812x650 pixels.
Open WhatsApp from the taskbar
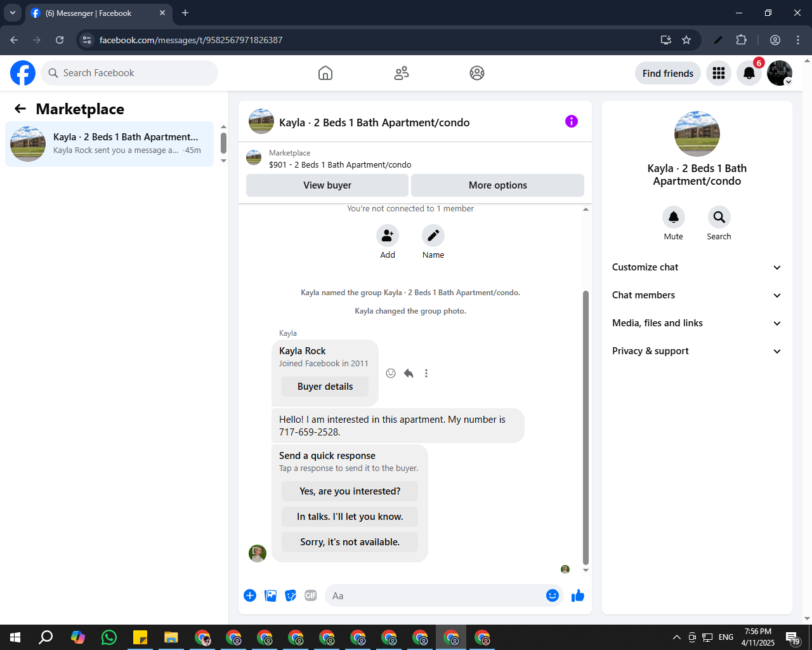109,637
